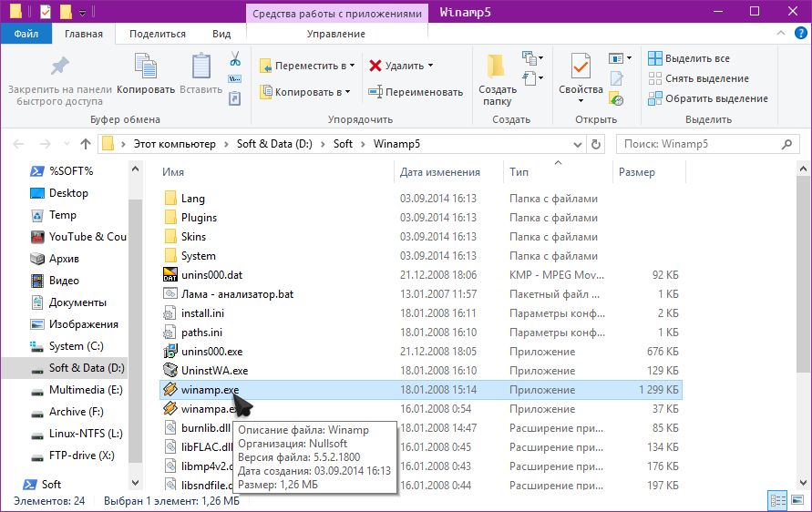The width and height of the screenshot is (812, 512).
Task: Open recent locations dropdown arrow
Action: [67, 144]
